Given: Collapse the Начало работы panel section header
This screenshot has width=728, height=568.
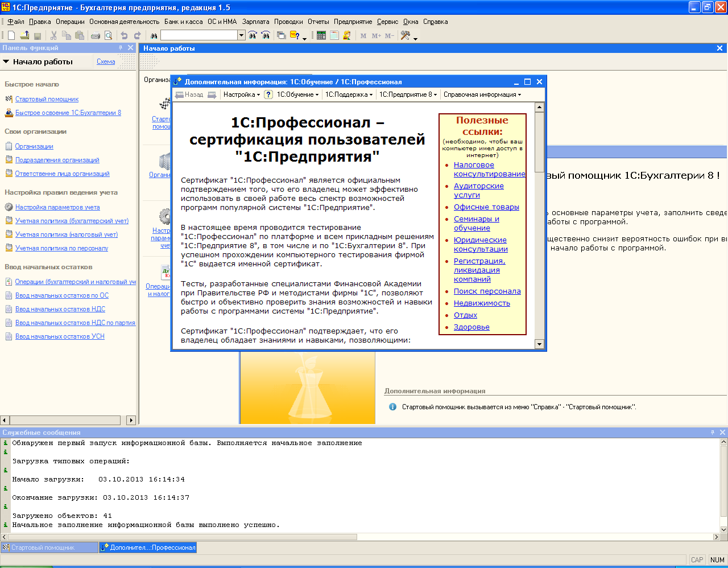Looking at the screenshot, I should (6, 61).
